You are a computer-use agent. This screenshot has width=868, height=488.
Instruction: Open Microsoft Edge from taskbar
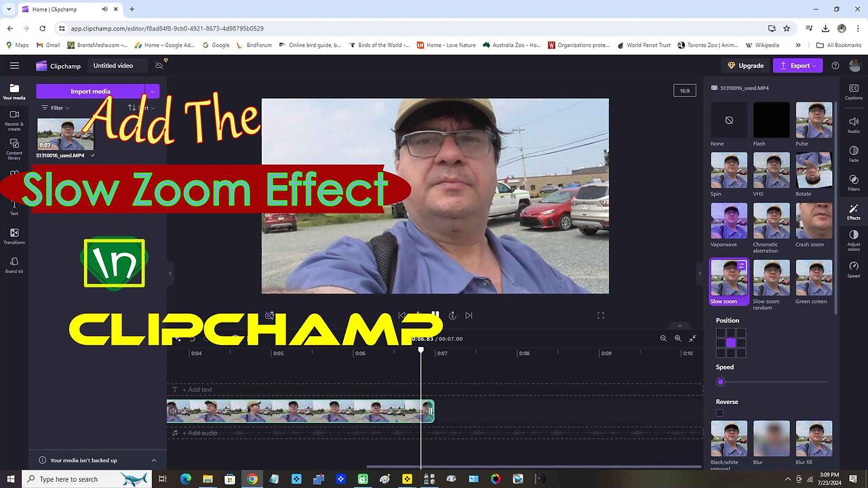(x=185, y=479)
